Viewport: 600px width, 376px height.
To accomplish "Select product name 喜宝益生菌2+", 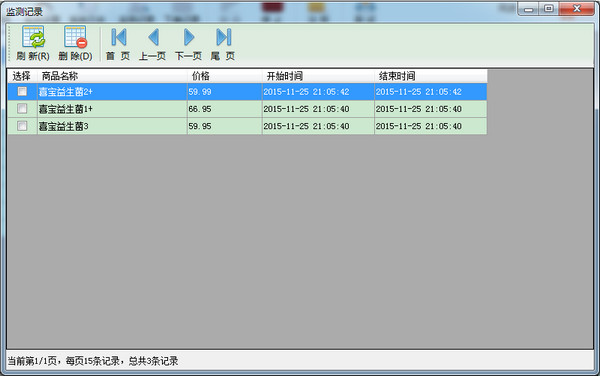I will tap(112, 92).
